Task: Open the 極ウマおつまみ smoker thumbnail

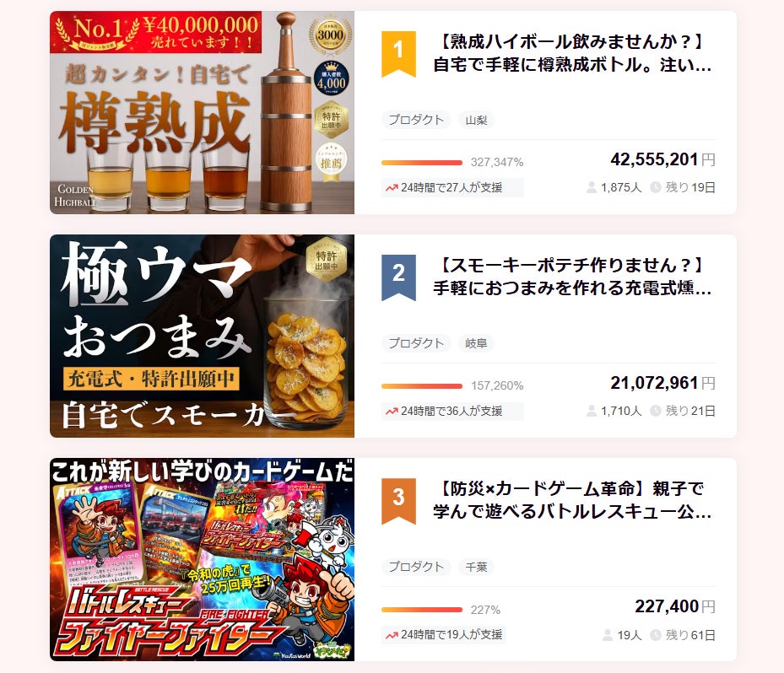Action: click(x=202, y=336)
